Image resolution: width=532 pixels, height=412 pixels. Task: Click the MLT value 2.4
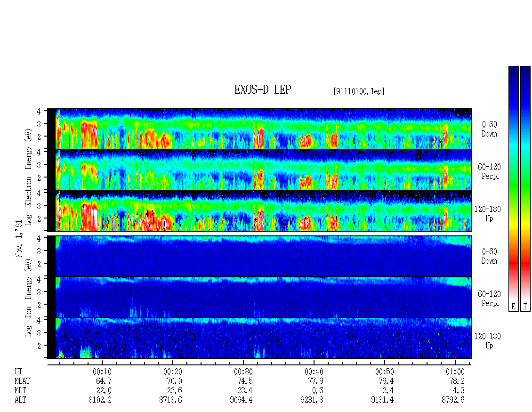tap(388, 391)
